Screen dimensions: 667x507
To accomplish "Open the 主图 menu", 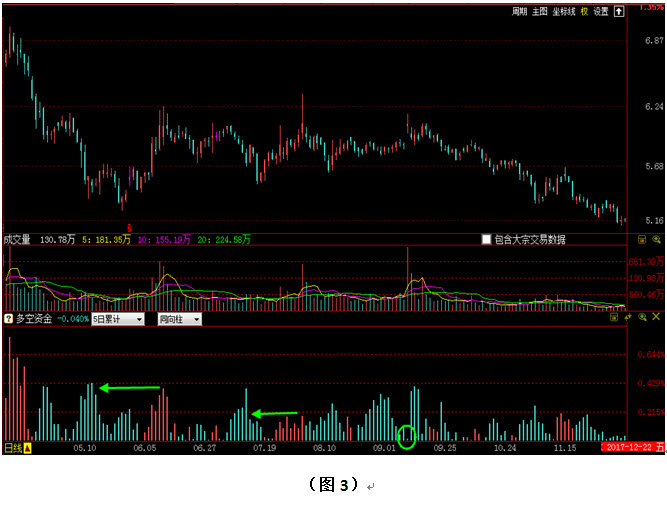I will pyautogui.click(x=540, y=12).
